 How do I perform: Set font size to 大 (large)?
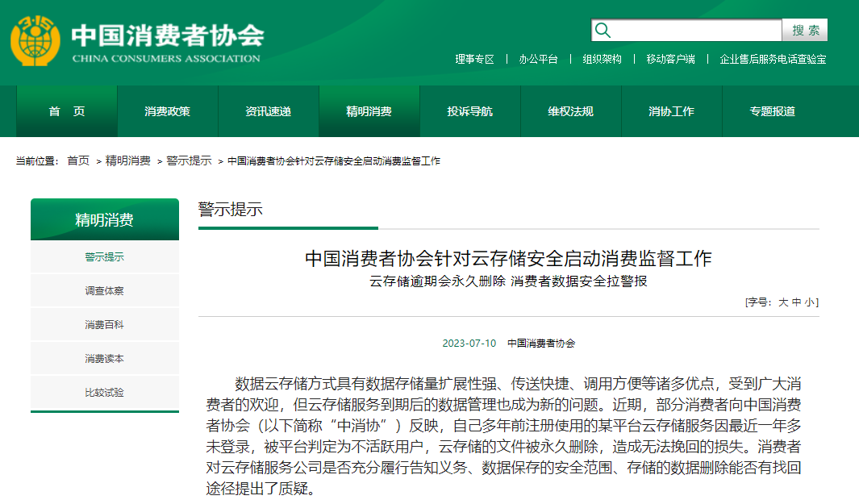click(x=783, y=302)
